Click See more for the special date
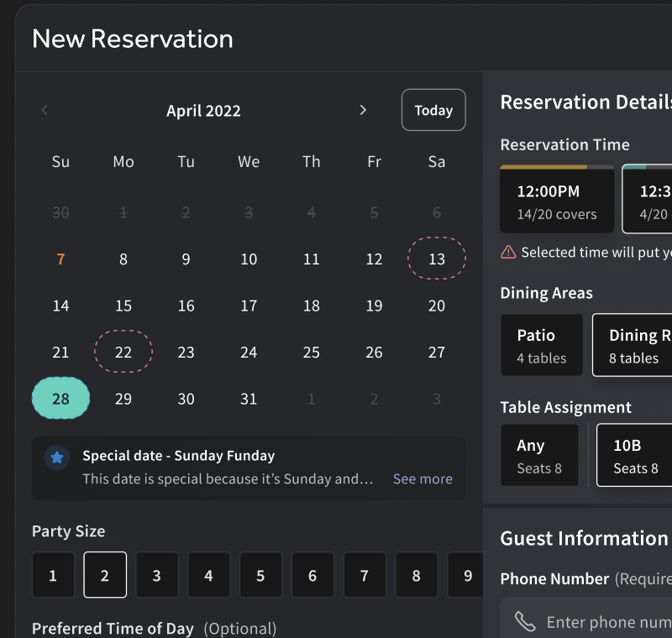Image resolution: width=672 pixels, height=638 pixels. tap(423, 478)
